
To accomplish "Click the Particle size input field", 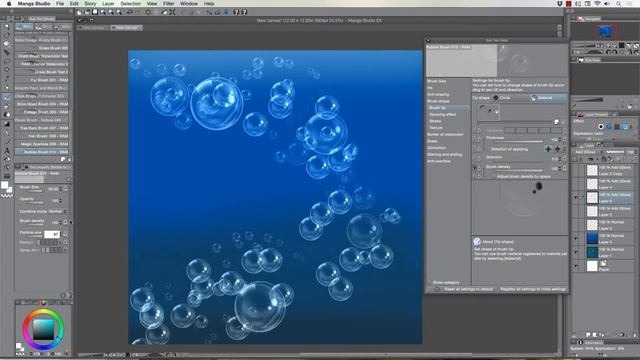I will (52, 234).
